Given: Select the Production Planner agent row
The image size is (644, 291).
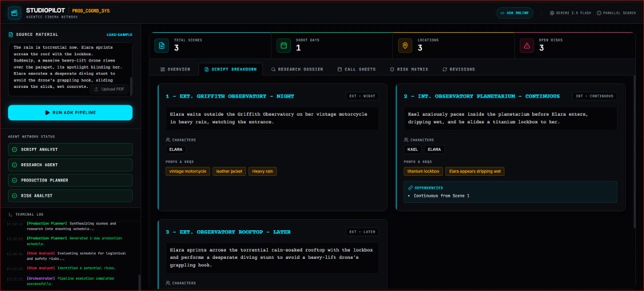Looking at the screenshot, I should point(70,181).
